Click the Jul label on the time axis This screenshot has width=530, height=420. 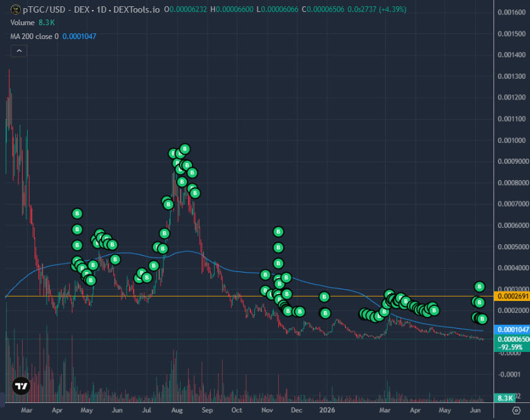click(x=147, y=410)
